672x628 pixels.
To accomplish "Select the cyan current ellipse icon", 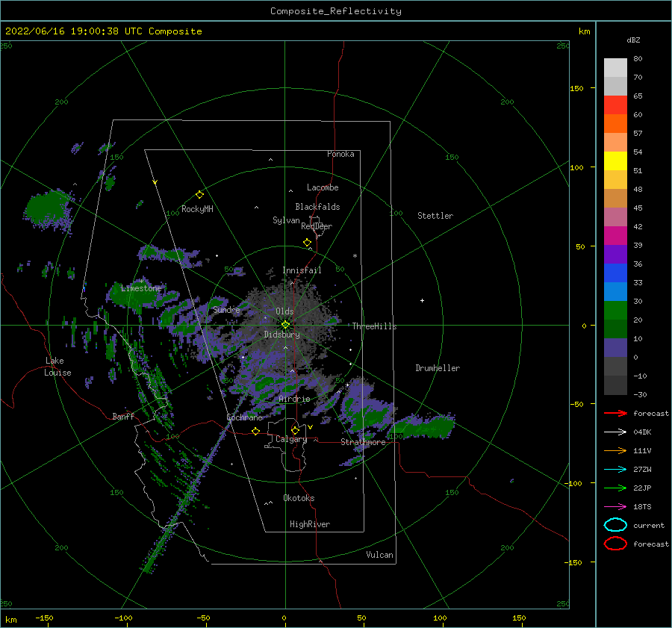I will (615, 525).
